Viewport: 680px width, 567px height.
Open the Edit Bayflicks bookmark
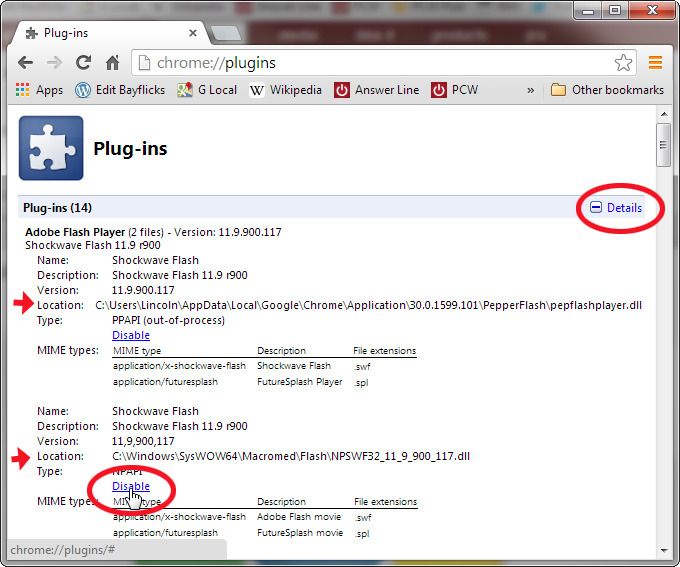pos(120,90)
